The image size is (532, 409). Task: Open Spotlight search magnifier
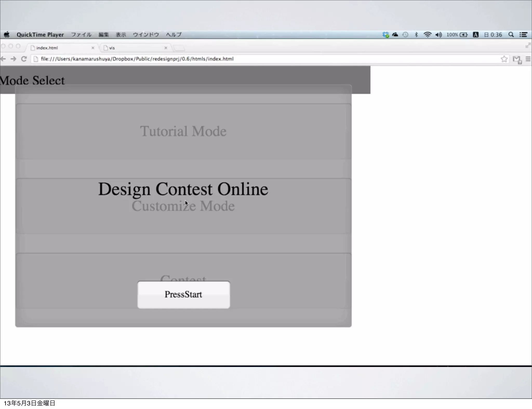pos(511,35)
